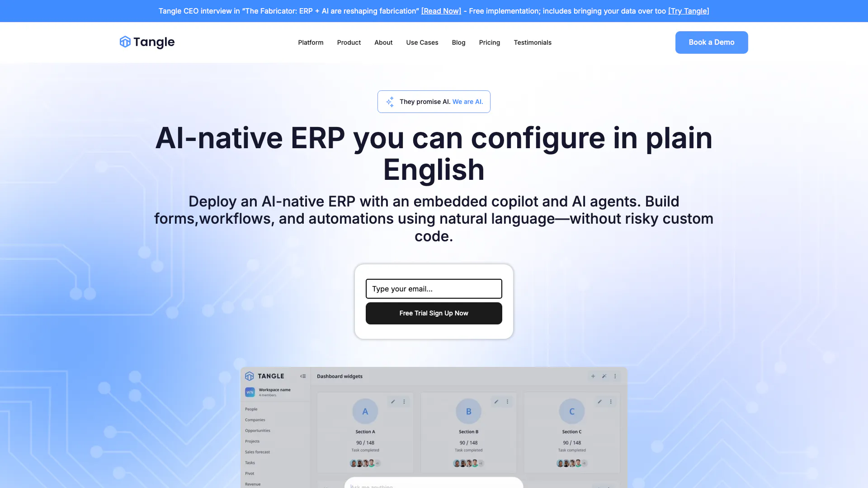Click the plus icon in Dashboard widgets header
The height and width of the screenshot is (488, 868).
[x=593, y=376]
